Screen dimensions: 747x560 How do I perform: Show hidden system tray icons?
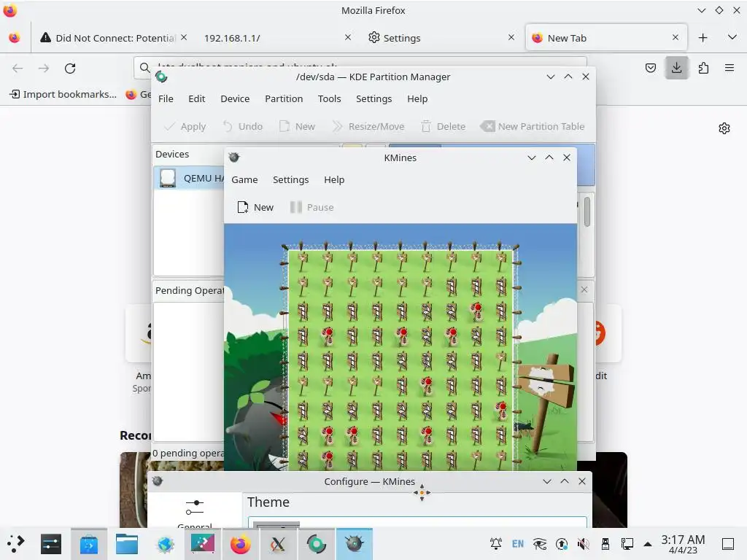coord(648,544)
